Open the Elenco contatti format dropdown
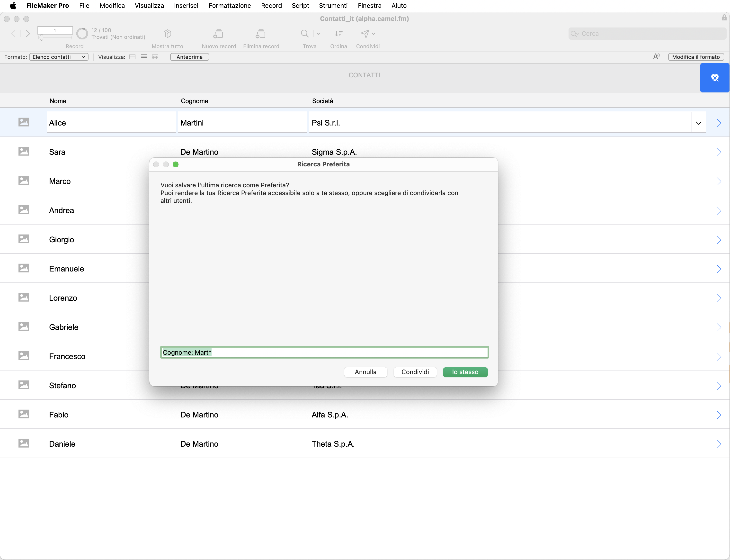The height and width of the screenshot is (560, 730). [59, 57]
